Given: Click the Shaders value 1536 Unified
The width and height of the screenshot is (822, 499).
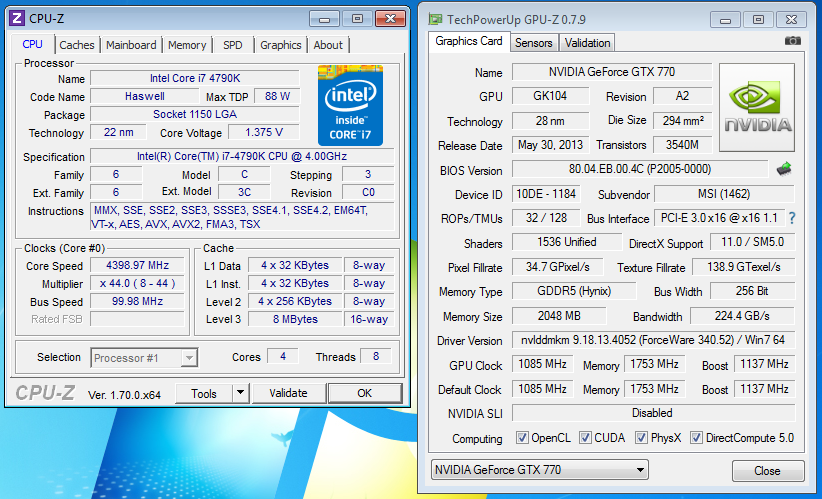Looking at the screenshot, I should 567,242.
